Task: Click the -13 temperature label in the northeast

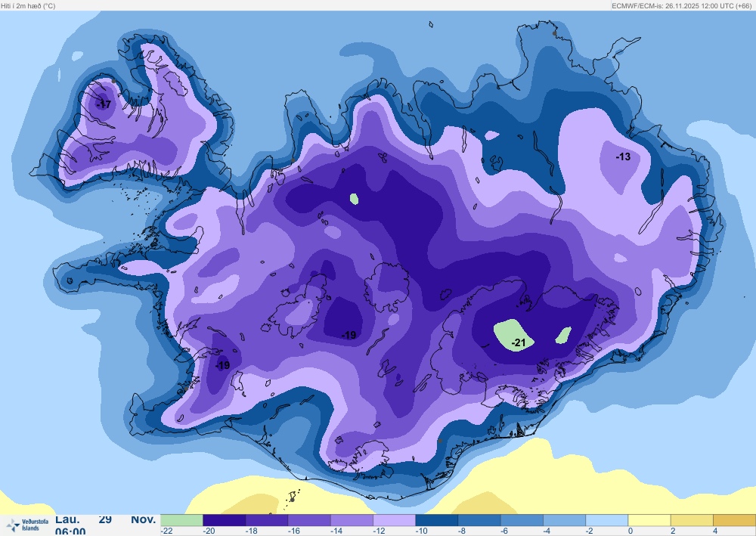Action: [x=623, y=156]
